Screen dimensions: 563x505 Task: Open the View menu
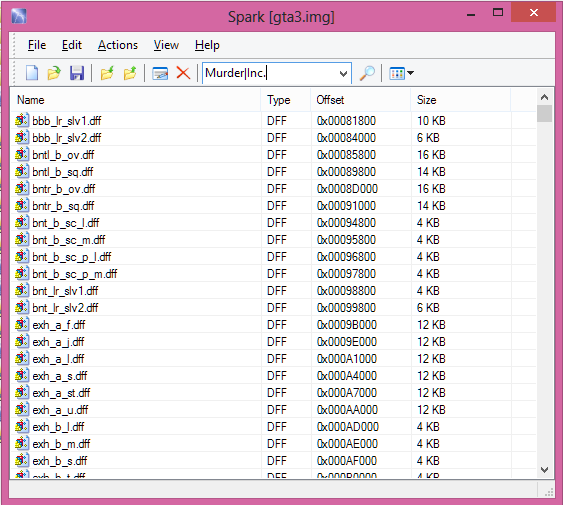coord(166,45)
